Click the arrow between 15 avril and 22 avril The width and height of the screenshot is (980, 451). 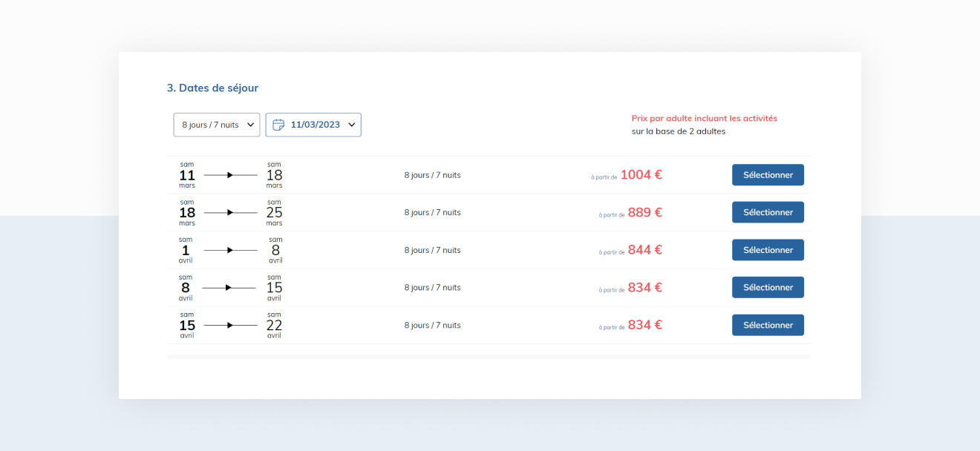coord(230,325)
